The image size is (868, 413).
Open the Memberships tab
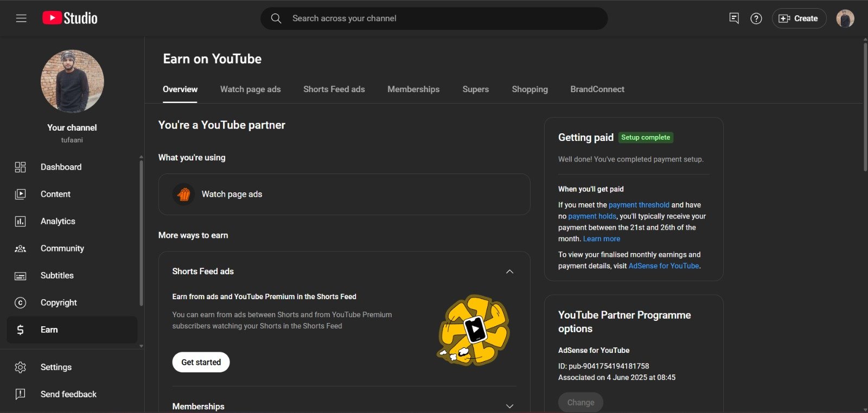pyautogui.click(x=413, y=89)
